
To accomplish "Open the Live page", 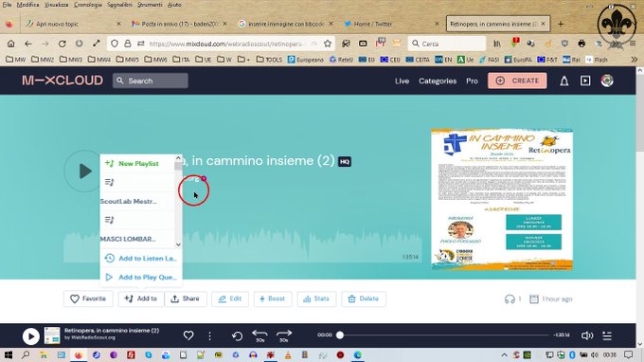I will pyautogui.click(x=402, y=81).
